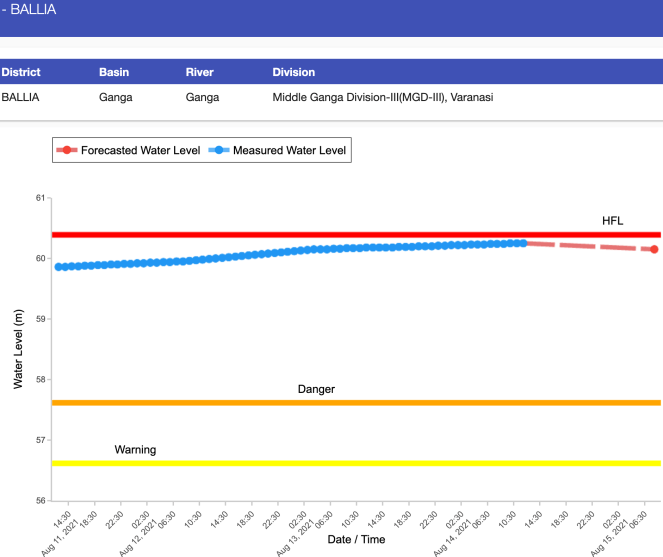Click the River column header

click(200, 72)
